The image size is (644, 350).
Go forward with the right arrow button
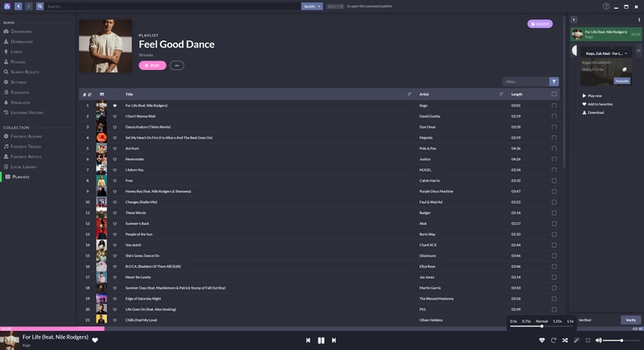tap(29, 6)
